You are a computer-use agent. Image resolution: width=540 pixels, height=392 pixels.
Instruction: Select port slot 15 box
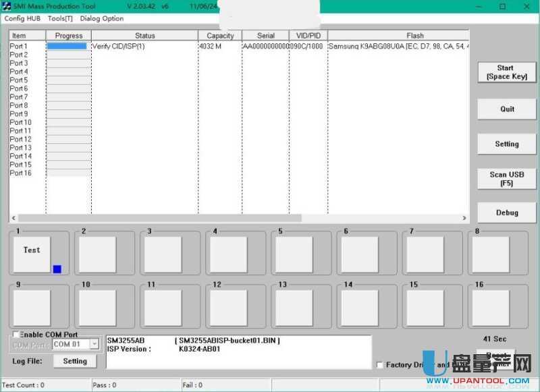click(x=425, y=308)
